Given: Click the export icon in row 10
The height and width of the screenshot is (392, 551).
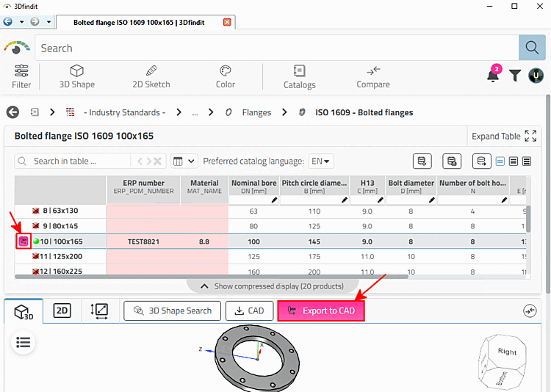Looking at the screenshot, I should pyautogui.click(x=24, y=242).
